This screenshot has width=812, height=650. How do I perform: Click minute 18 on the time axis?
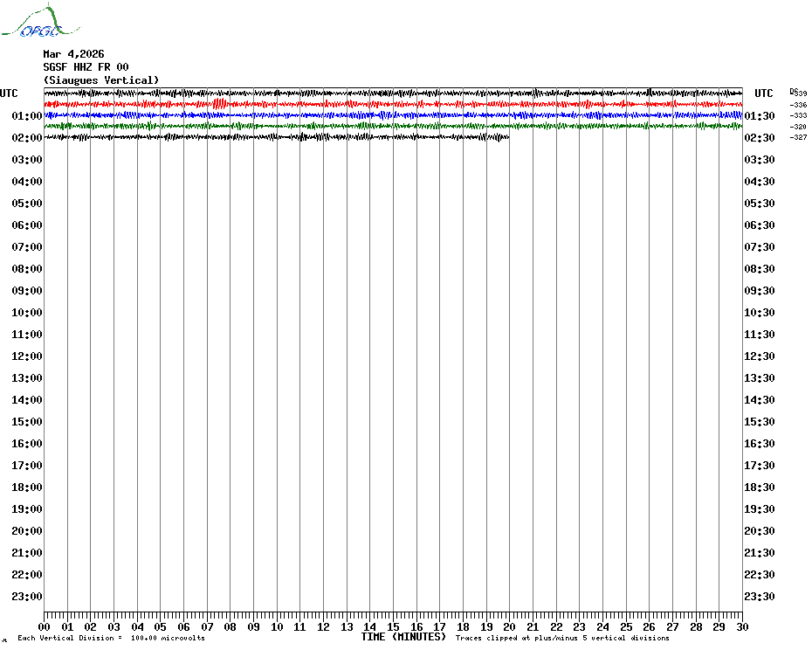[463, 627]
